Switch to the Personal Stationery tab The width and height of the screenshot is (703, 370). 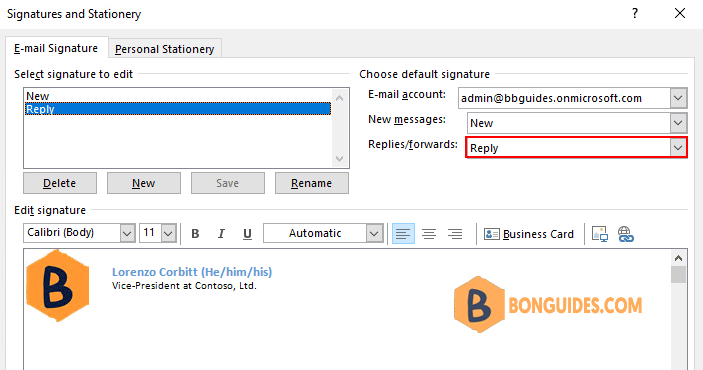click(165, 49)
